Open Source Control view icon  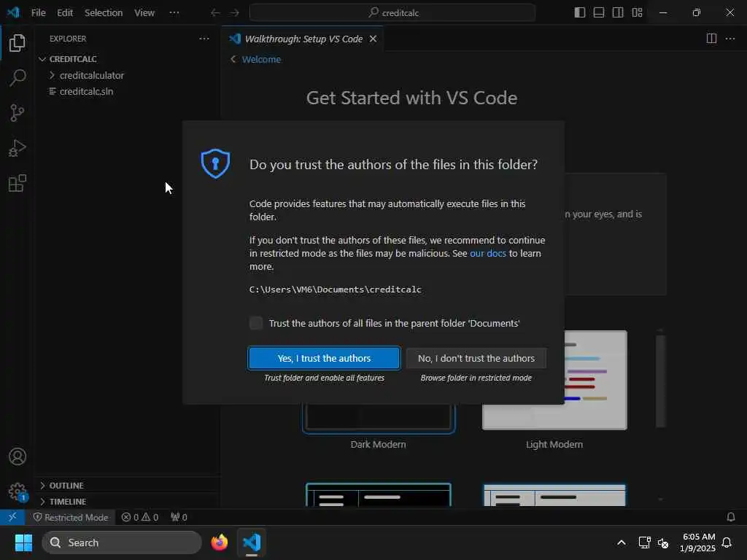(x=18, y=113)
